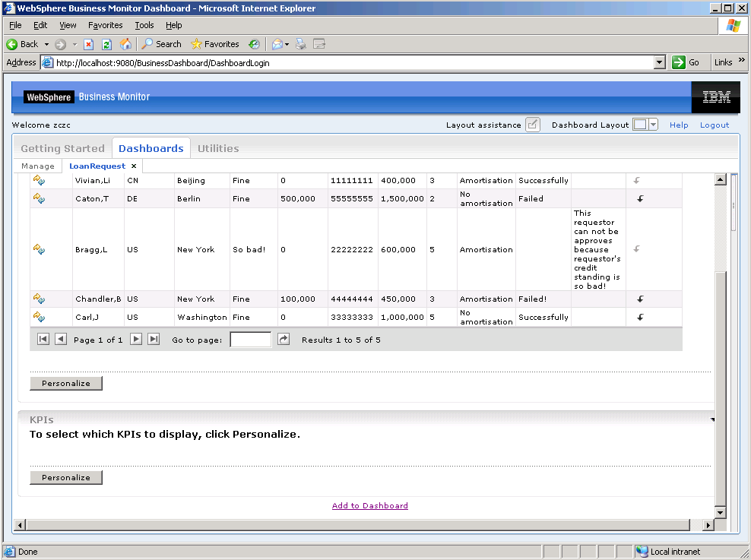Viewport: 751px width, 560px height.
Task: Expand the Address bar URL dropdown
Action: click(x=659, y=63)
